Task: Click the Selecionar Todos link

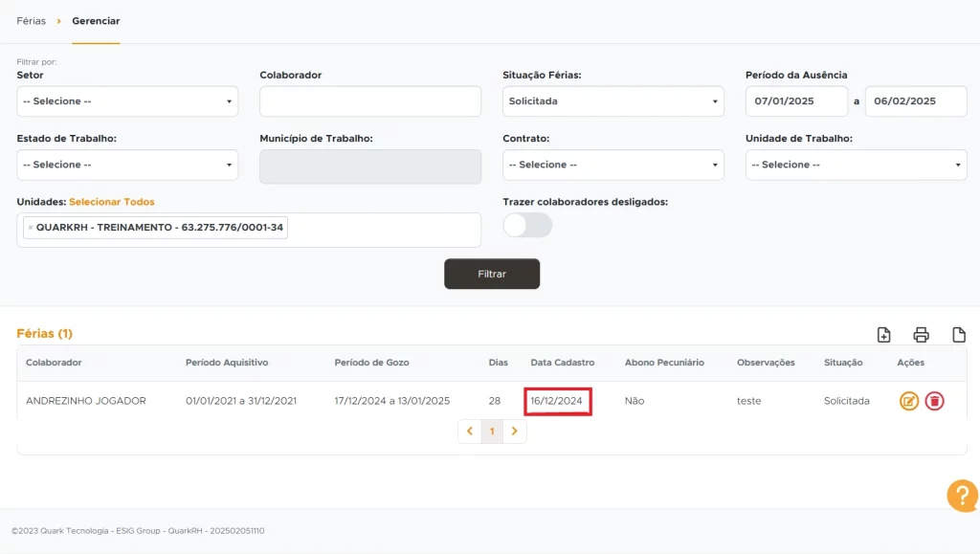Action: pos(111,202)
